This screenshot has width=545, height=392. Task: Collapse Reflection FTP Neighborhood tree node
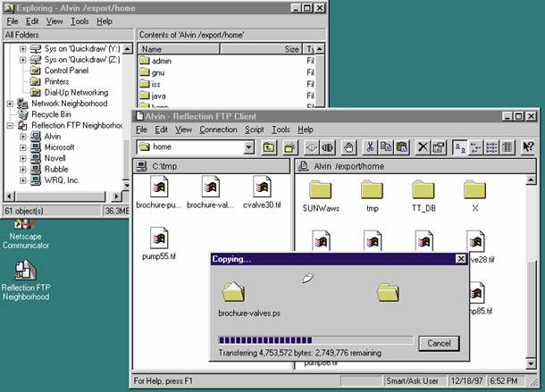click(x=10, y=125)
